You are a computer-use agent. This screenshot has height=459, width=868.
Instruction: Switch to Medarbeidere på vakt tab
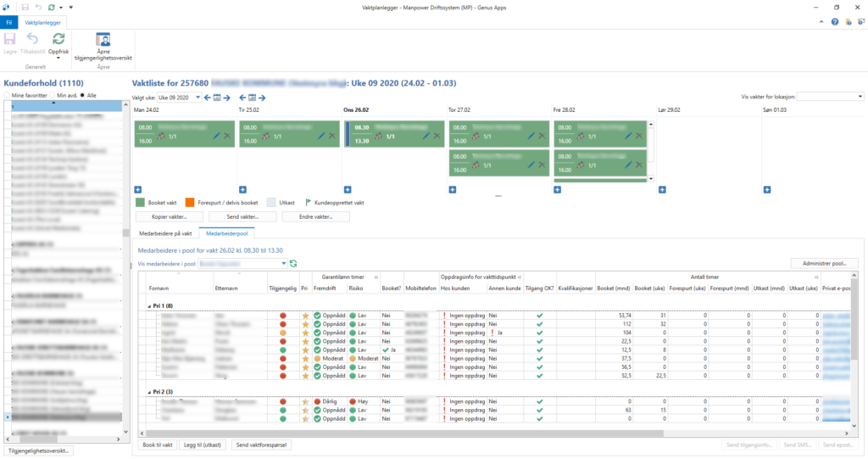[x=164, y=232]
